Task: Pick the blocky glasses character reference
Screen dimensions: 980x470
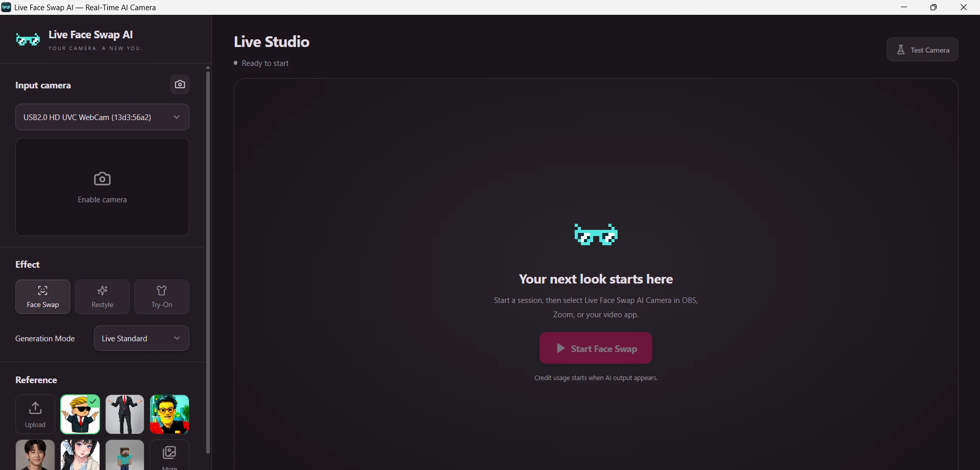Action: click(x=169, y=414)
